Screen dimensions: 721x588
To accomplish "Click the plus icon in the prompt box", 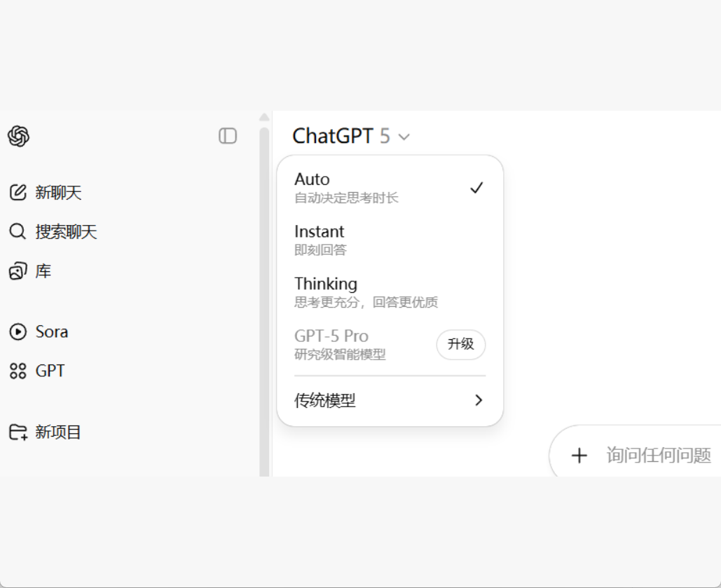I will [579, 456].
